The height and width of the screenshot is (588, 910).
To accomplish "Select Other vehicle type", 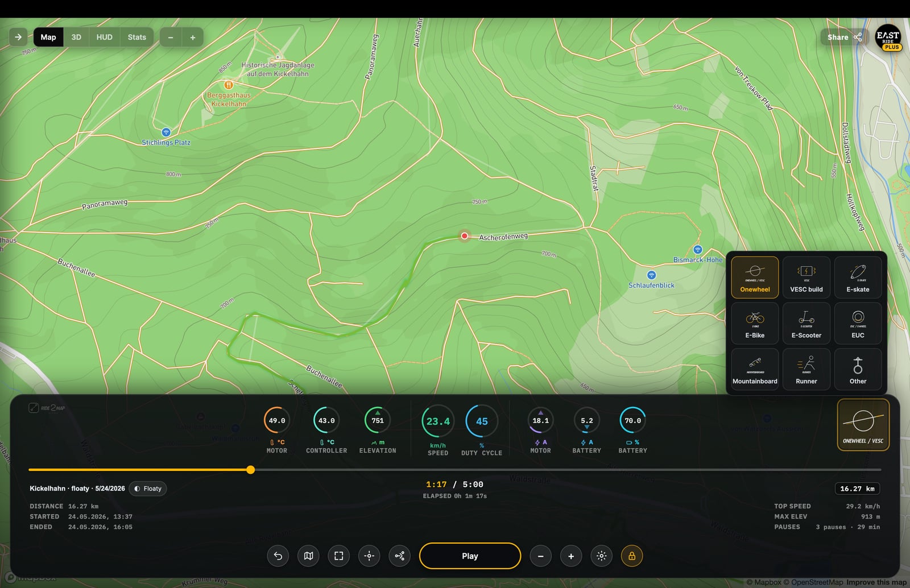I will point(858,370).
